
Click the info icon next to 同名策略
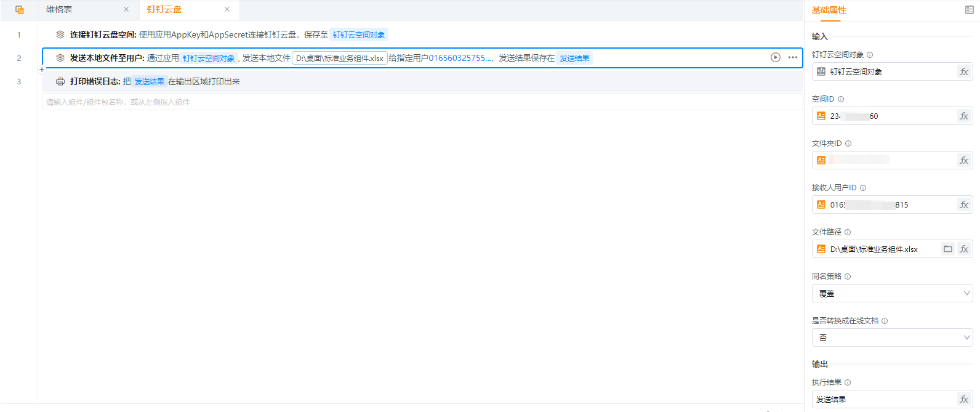pos(848,277)
